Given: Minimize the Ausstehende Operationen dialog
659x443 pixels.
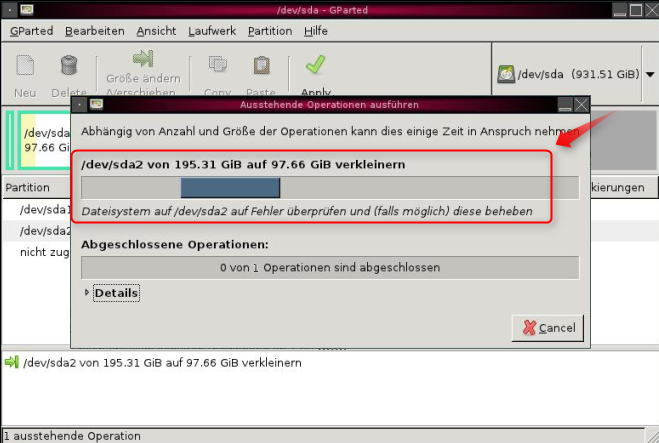Looking at the screenshot, I should point(565,105).
